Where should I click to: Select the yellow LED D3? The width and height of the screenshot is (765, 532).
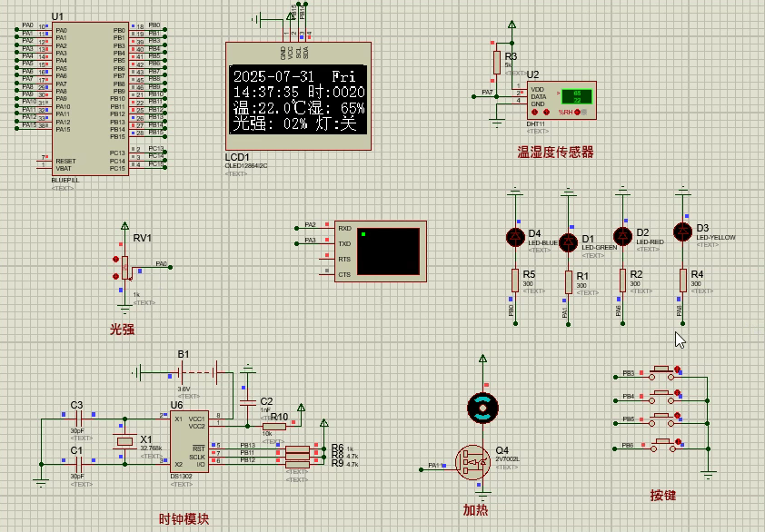(681, 230)
